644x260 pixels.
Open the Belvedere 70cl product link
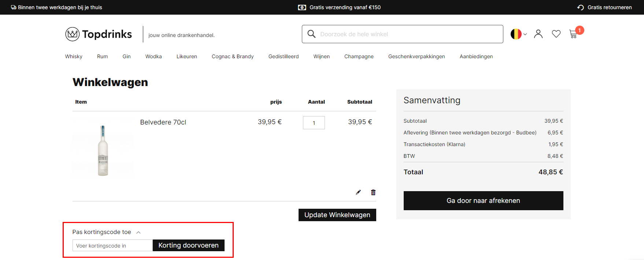(x=163, y=122)
